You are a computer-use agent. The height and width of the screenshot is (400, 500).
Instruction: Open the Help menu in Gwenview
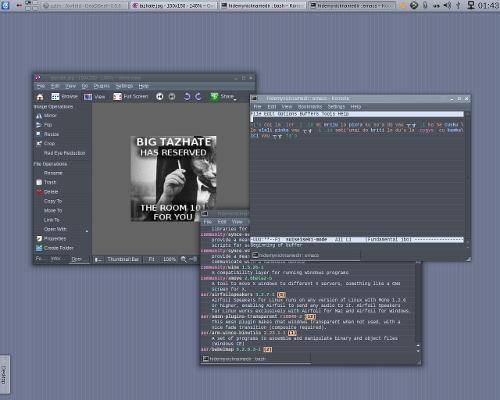(x=144, y=86)
